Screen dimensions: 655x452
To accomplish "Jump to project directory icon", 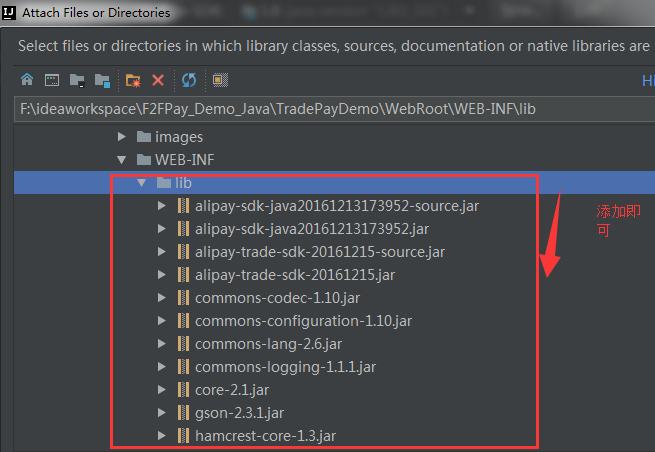I will click(77, 80).
